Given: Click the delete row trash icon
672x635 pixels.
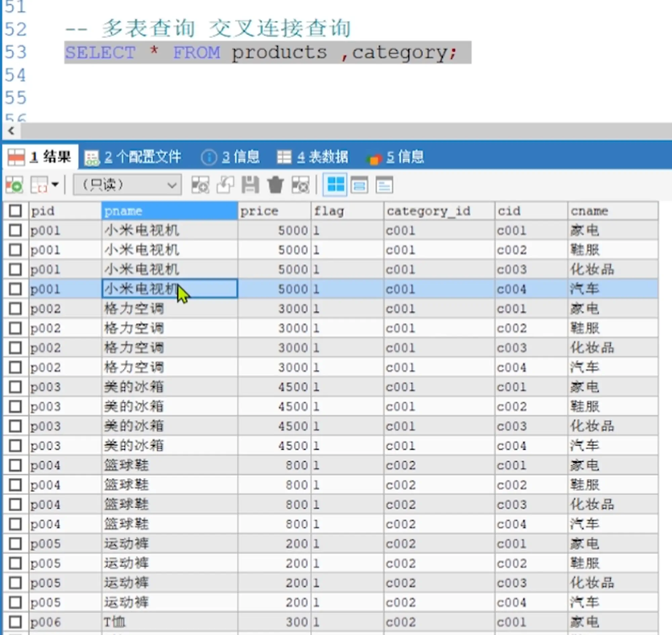Looking at the screenshot, I should click(276, 185).
